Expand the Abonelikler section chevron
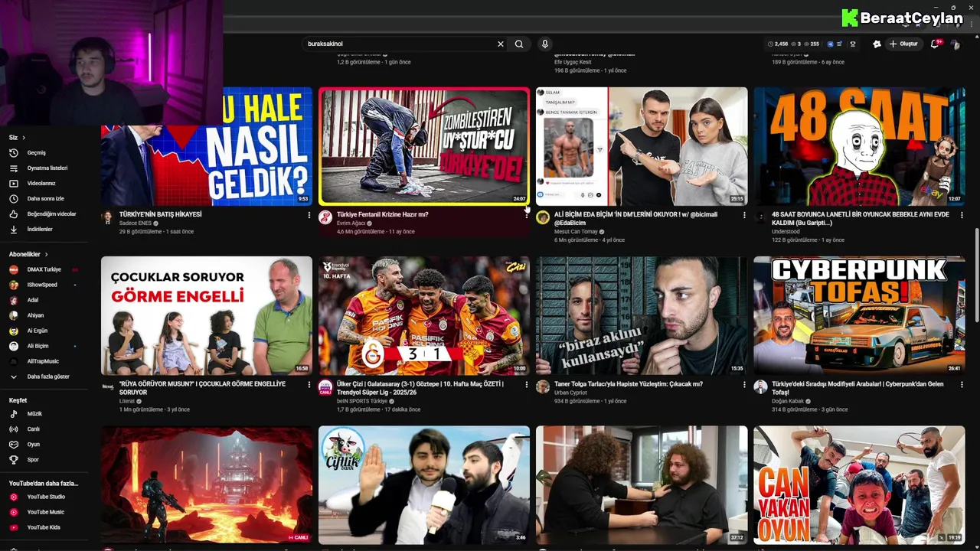The height and width of the screenshot is (551, 980). click(46, 254)
